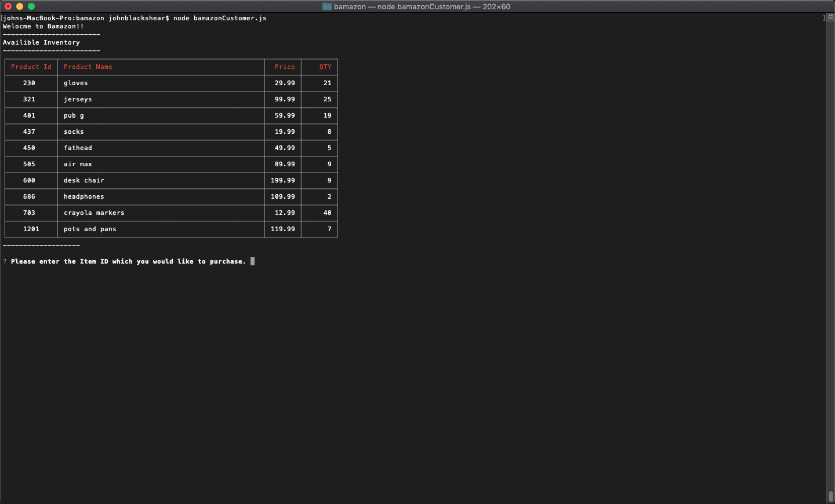This screenshot has height=504, width=835.
Task: Maximize the terminal with the green button
Action: coord(31,6)
